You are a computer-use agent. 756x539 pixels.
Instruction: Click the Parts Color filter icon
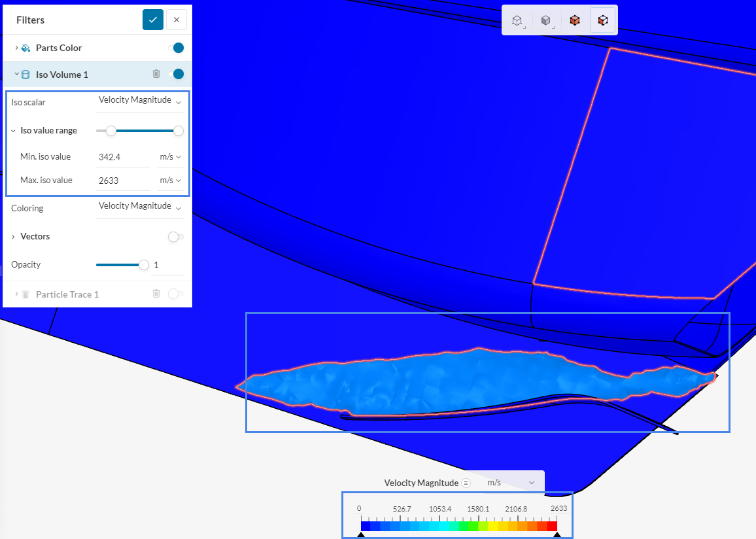coord(25,47)
